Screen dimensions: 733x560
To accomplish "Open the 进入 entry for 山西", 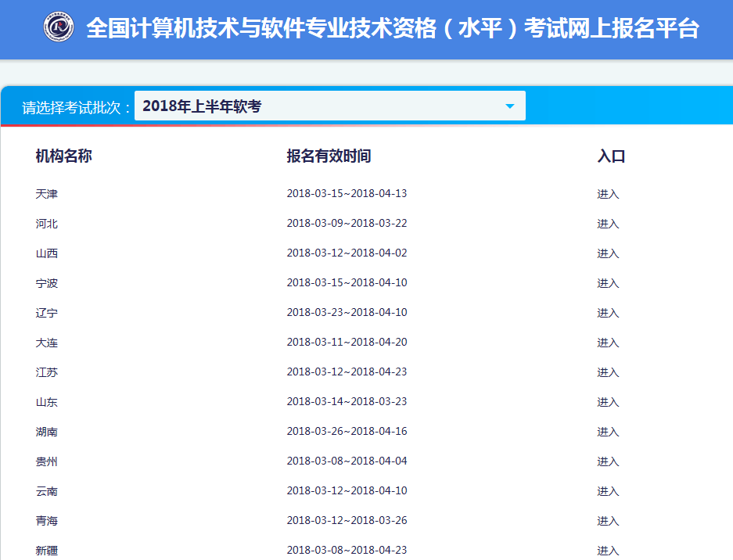I will pyautogui.click(x=608, y=253).
